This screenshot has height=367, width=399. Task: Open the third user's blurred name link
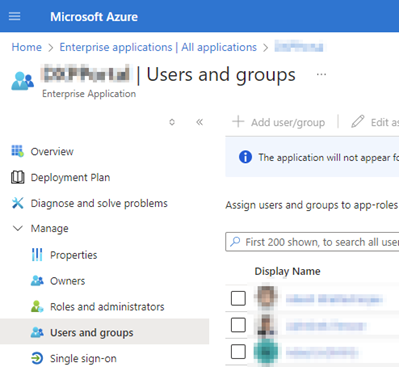[x=322, y=352]
